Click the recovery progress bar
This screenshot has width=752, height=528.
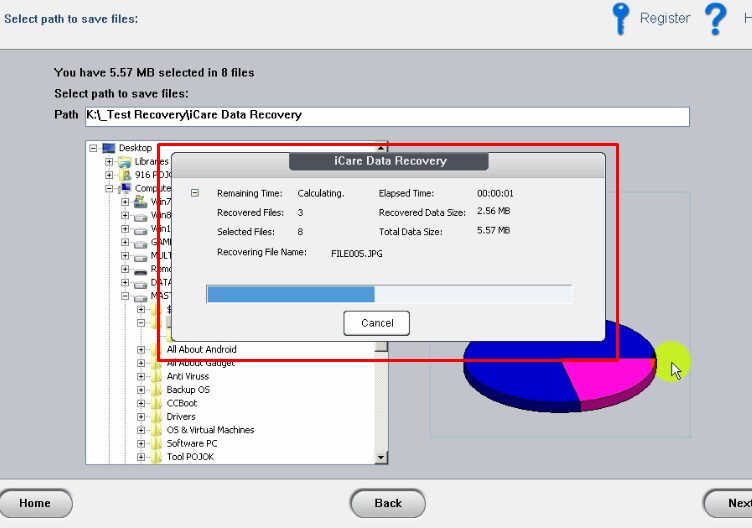click(389, 294)
